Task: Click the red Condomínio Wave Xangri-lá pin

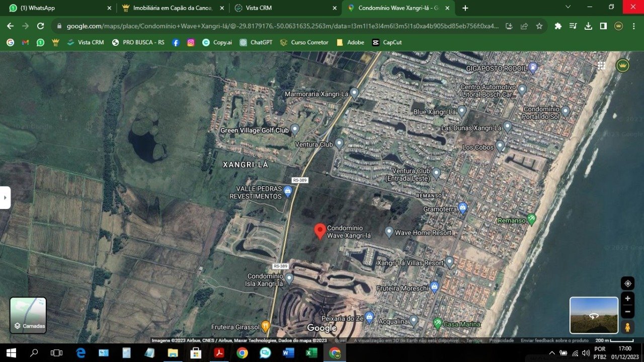Action: point(319,231)
